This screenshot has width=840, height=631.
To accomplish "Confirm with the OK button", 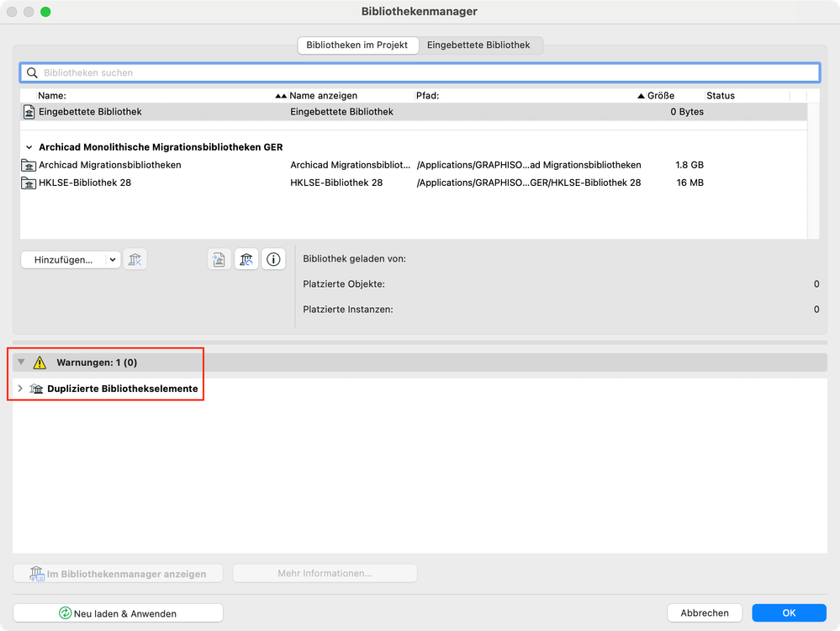I will coord(789,612).
